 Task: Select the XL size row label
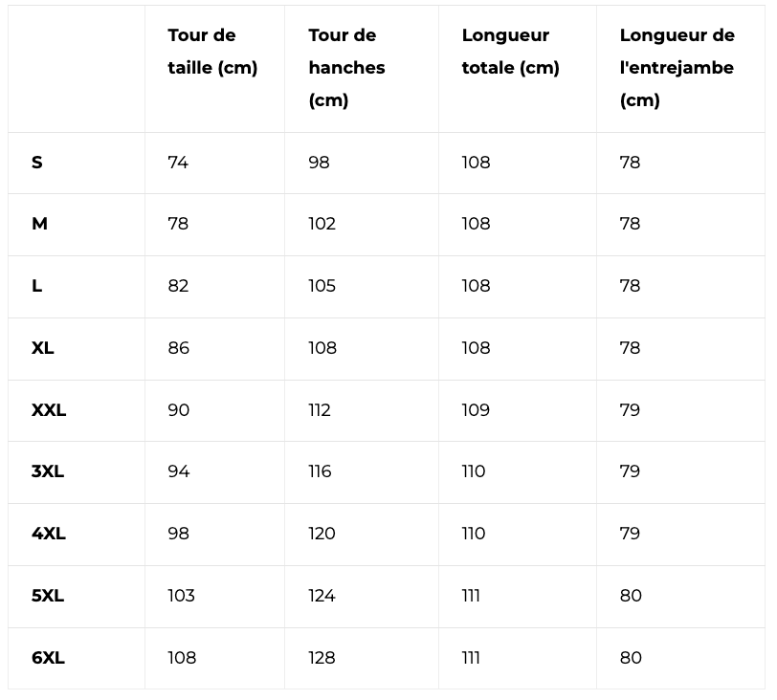pyautogui.click(x=43, y=348)
